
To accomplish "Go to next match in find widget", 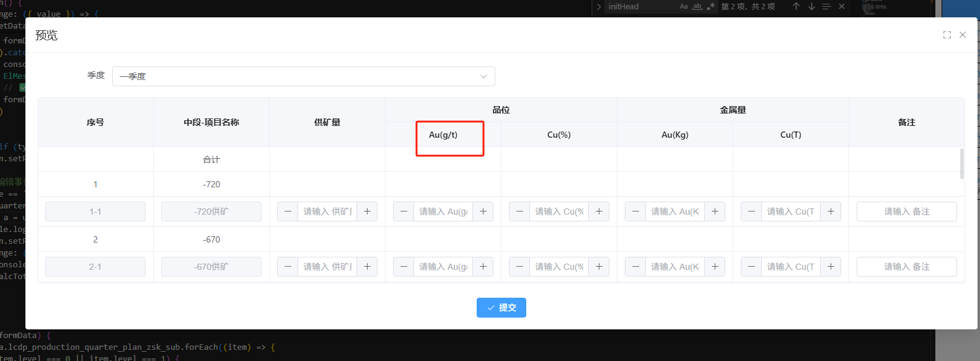I will tap(811, 6).
